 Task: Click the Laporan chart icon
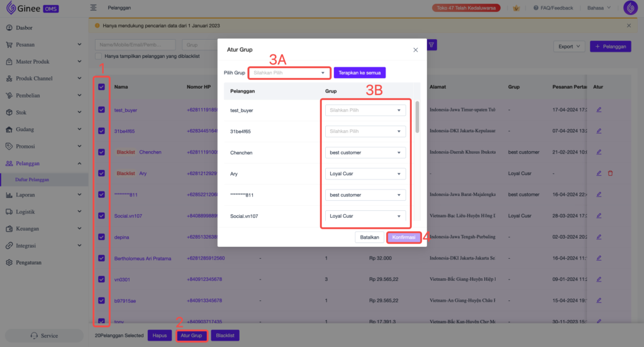pos(9,195)
